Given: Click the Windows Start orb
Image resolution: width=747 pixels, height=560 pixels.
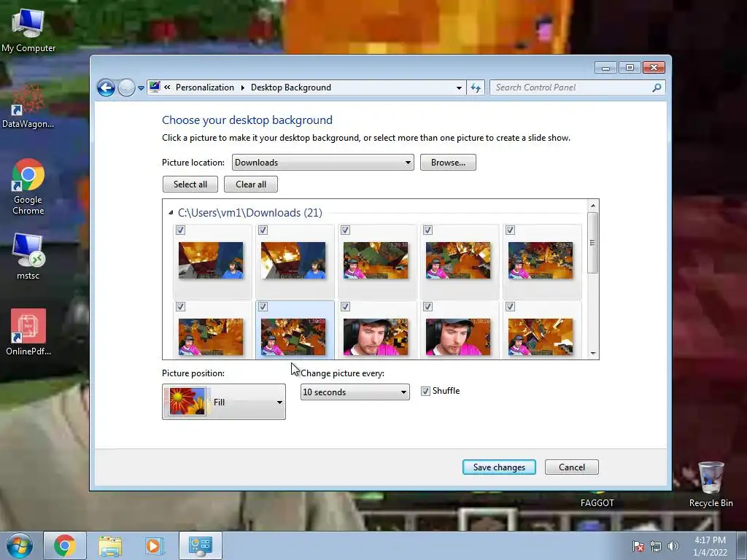Looking at the screenshot, I should pyautogui.click(x=20, y=545).
